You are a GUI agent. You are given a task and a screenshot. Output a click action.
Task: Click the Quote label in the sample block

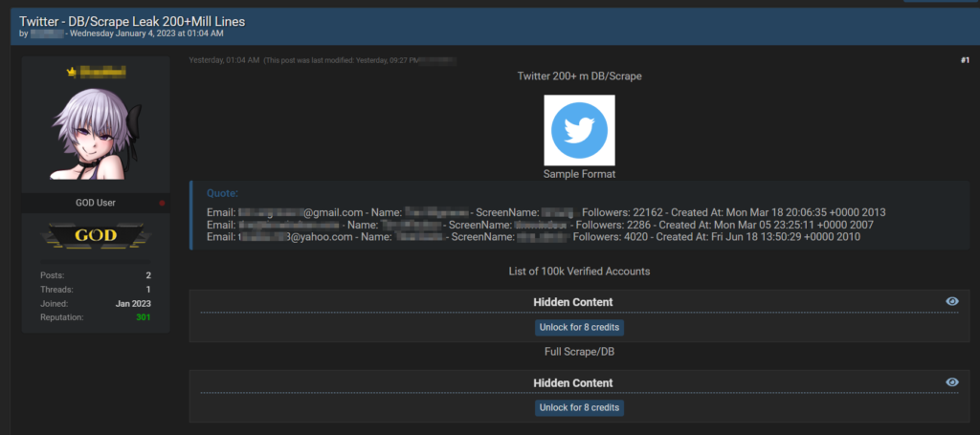pyautogui.click(x=222, y=192)
